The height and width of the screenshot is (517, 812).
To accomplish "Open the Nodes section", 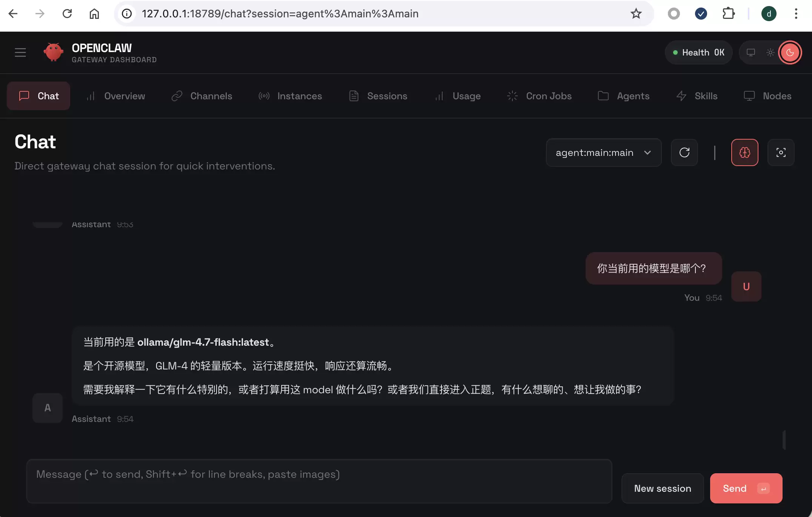I will click(778, 96).
